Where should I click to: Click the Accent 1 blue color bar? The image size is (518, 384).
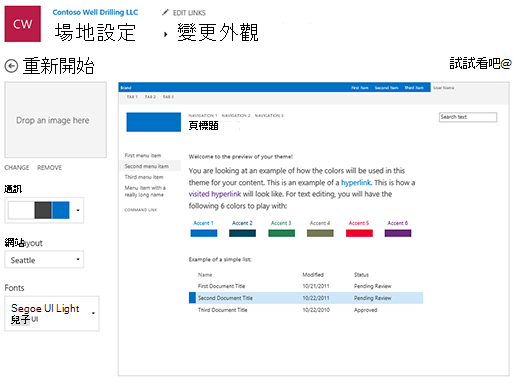(204, 233)
